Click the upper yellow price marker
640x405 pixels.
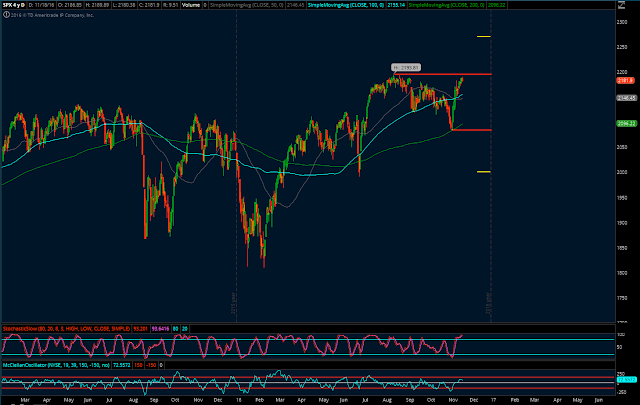point(484,37)
